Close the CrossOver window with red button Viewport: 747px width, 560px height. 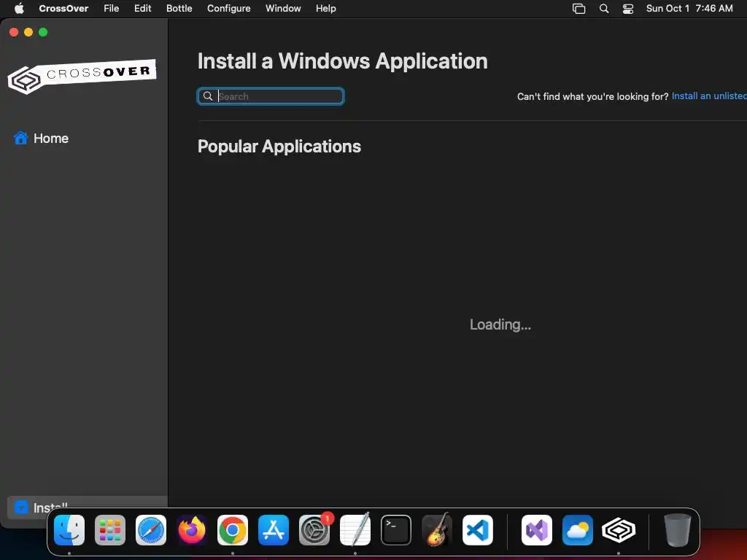[x=14, y=32]
